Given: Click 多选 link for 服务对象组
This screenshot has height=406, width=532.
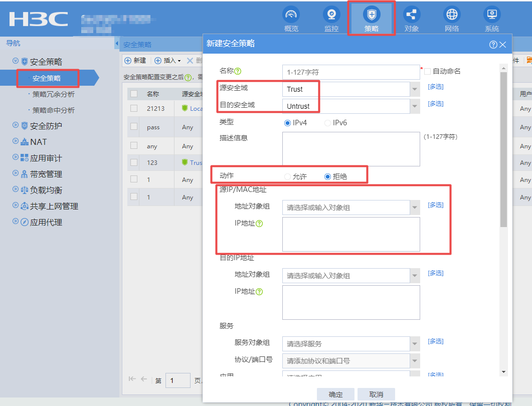Looking at the screenshot, I should coord(436,341).
